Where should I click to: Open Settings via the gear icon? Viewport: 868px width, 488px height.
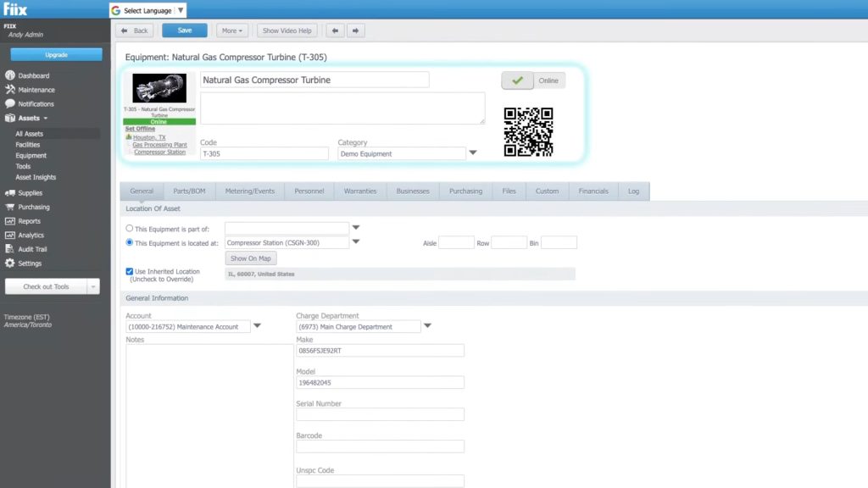click(x=31, y=263)
